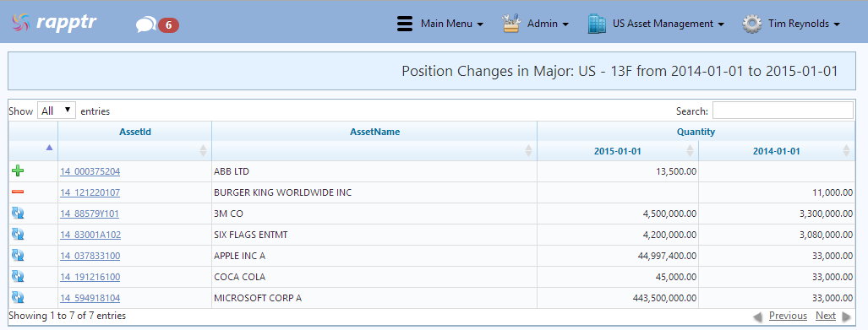Open the chat messages bubble icon
The width and height of the screenshot is (868, 330).
pos(146,24)
